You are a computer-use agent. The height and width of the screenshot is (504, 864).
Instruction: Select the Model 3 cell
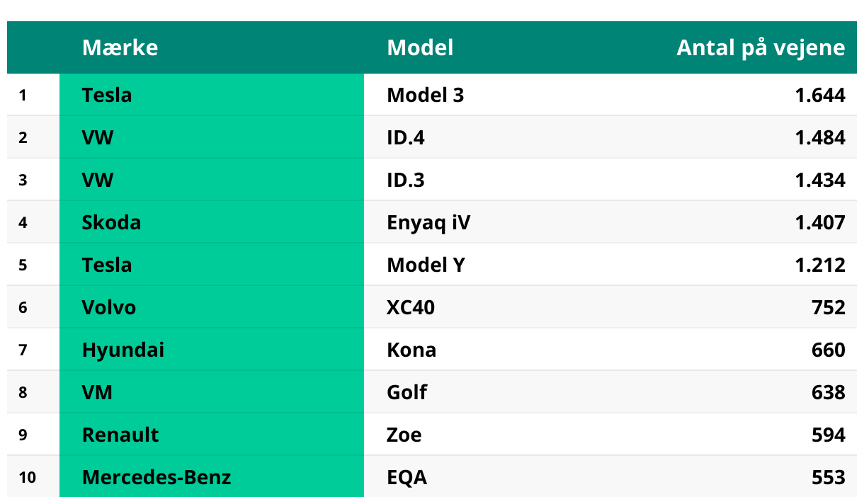coord(426,95)
